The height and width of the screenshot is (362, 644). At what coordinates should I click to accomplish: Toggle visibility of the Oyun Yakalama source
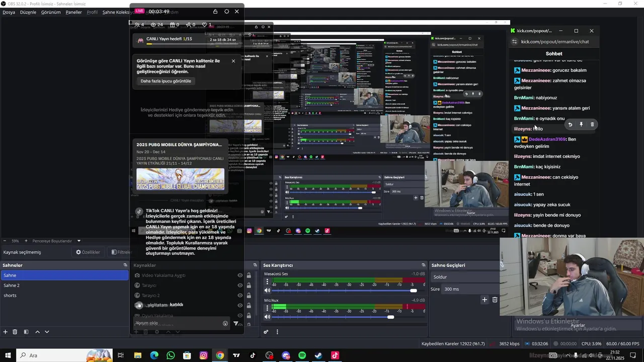click(240, 315)
